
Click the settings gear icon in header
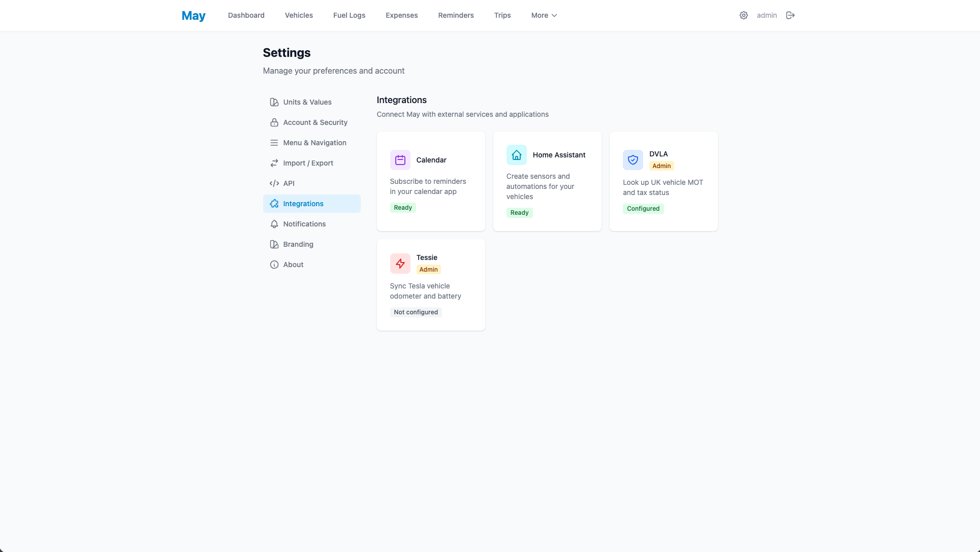pyautogui.click(x=743, y=15)
